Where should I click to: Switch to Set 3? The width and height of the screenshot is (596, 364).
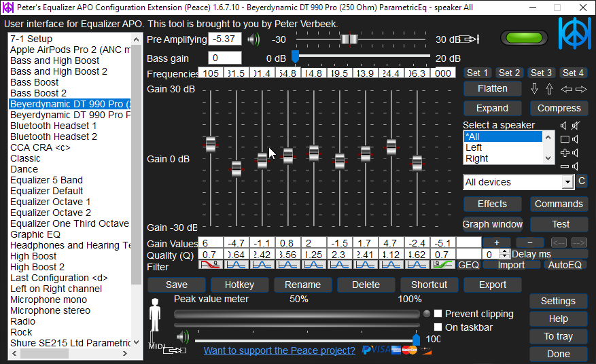pos(541,73)
